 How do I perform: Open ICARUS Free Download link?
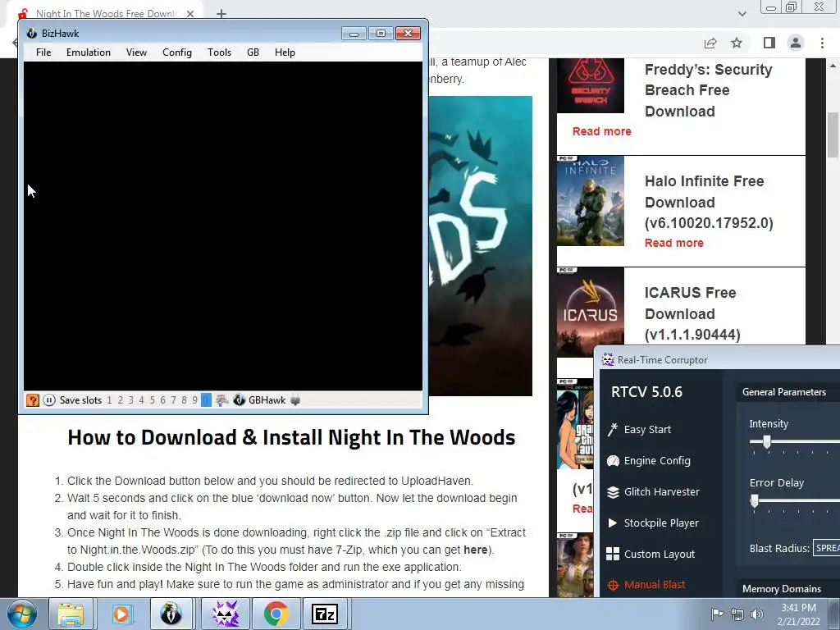point(692,313)
